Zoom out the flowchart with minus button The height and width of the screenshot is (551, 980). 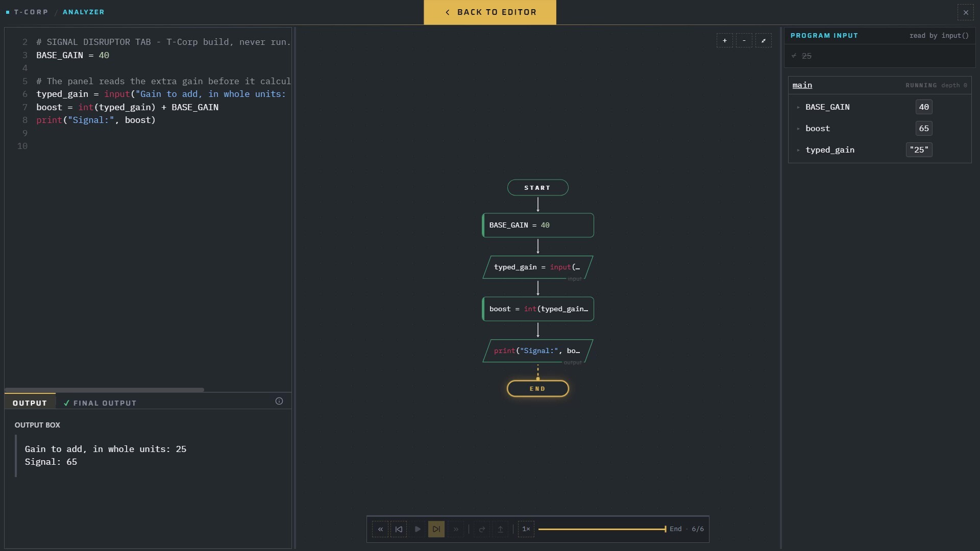(x=744, y=40)
